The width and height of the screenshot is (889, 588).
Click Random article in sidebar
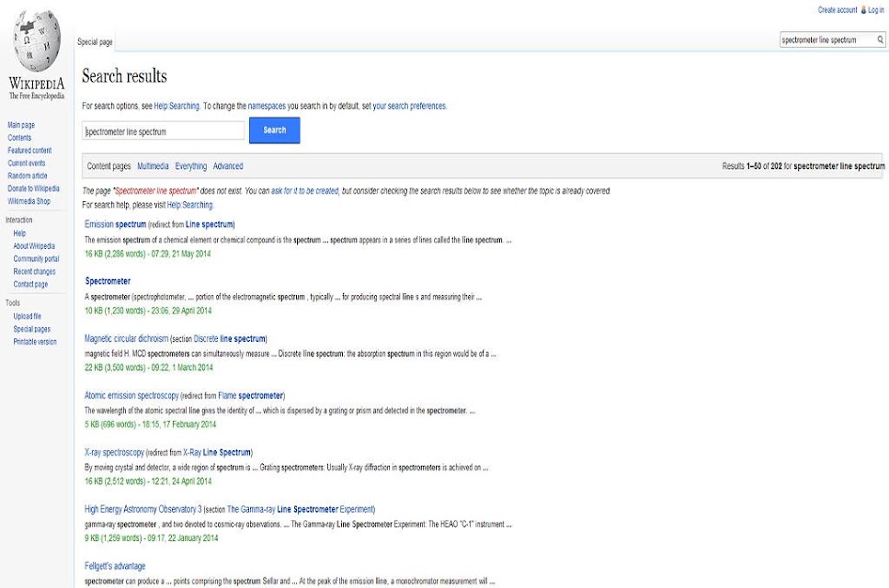click(28, 175)
